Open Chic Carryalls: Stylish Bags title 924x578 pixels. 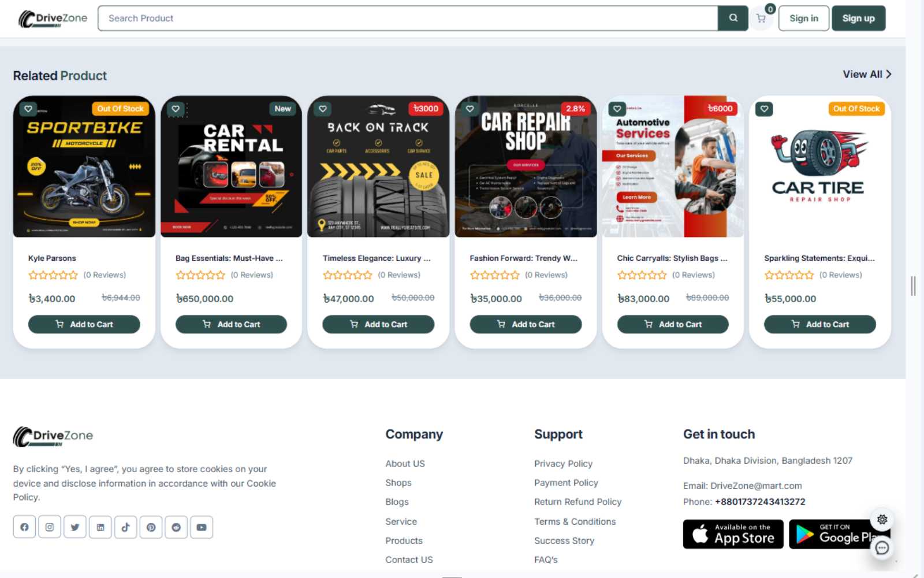pyautogui.click(x=672, y=258)
